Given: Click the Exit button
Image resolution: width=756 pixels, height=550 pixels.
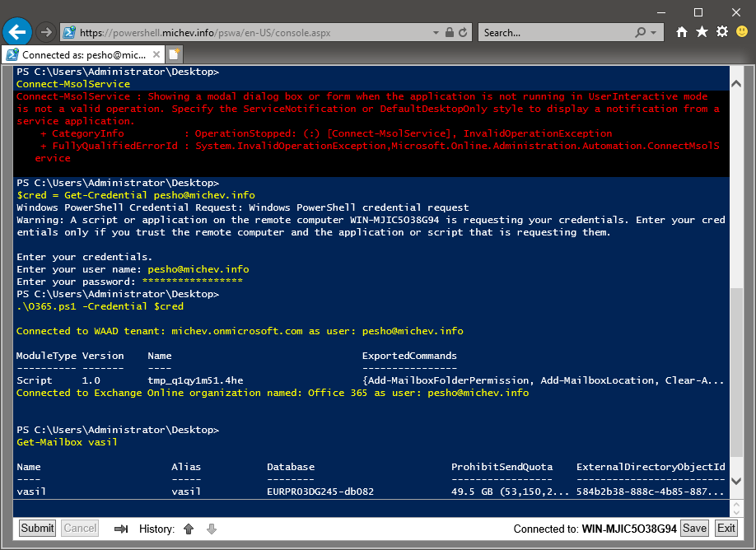Looking at the screenshot, I should (x=726, y=529).
